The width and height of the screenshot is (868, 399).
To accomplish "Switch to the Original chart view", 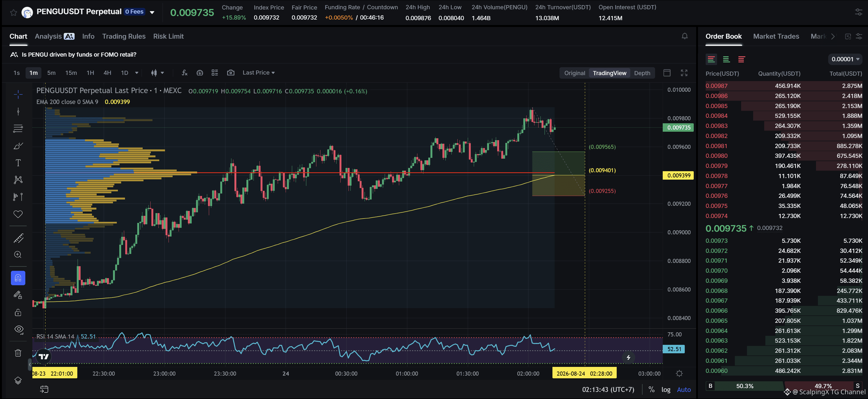I will (574, 73).
